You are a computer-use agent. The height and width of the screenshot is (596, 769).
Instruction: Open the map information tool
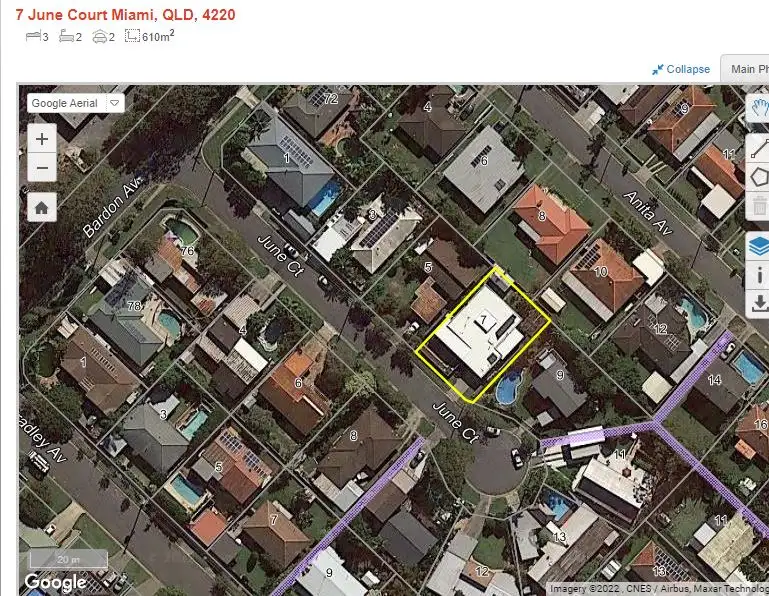758,275
